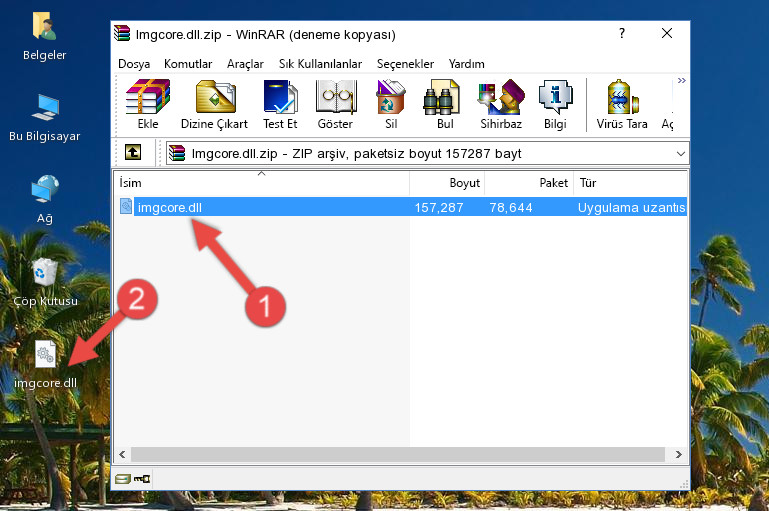Click the Imgcore.dll.zip address path field
Screen dimensions: 769x511
427,153
